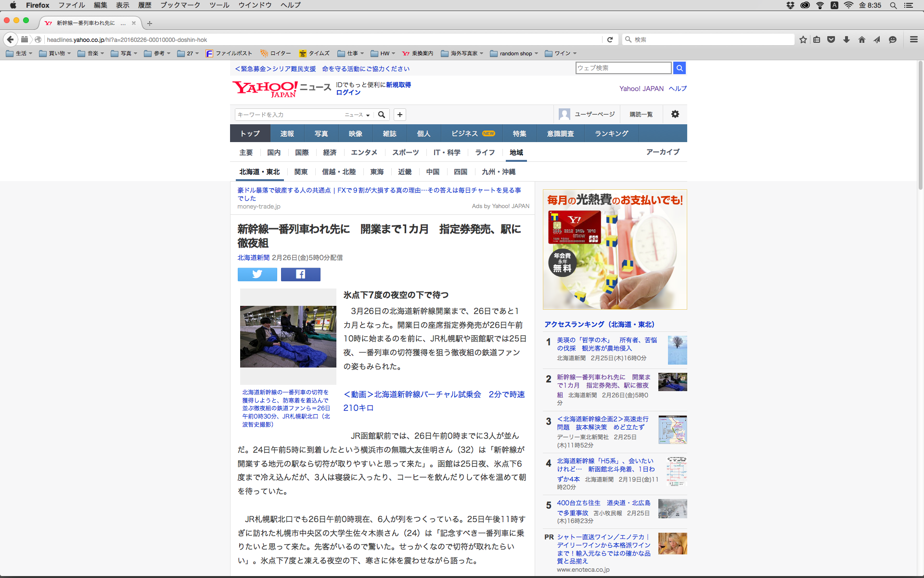Save page with the Pocket icon
The height and width of the screenshot is (578, 924).
click(x=831, y=39)
